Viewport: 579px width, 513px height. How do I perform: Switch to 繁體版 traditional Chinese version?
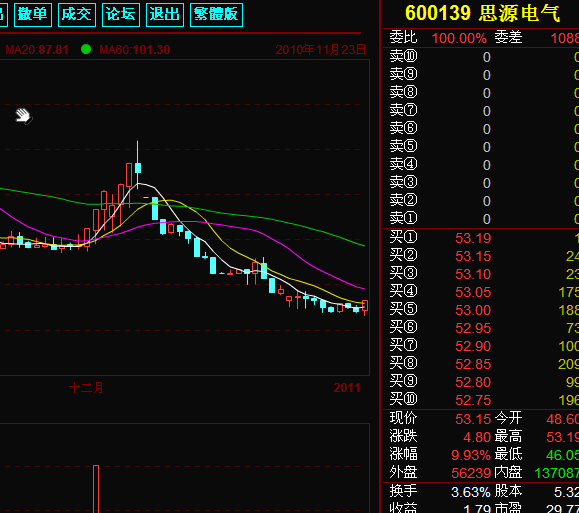pyautogui.click(x=216, y=15)
